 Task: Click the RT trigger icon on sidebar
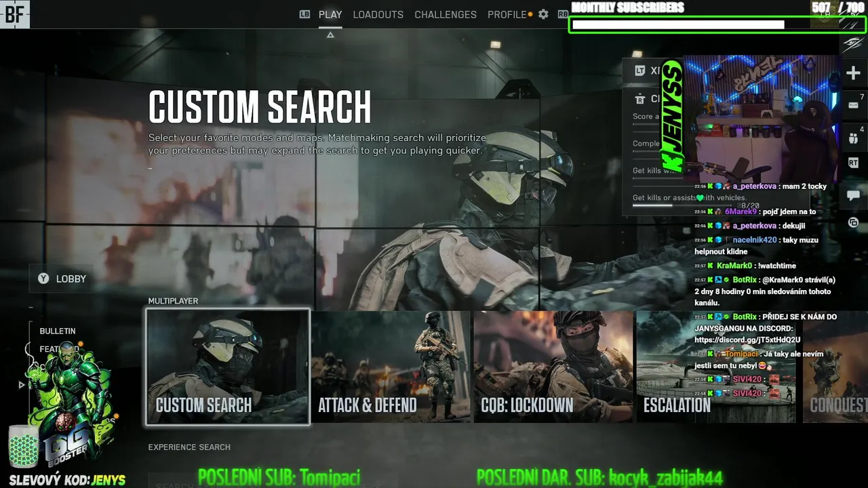pyautogui.click(x=853, y=163)
